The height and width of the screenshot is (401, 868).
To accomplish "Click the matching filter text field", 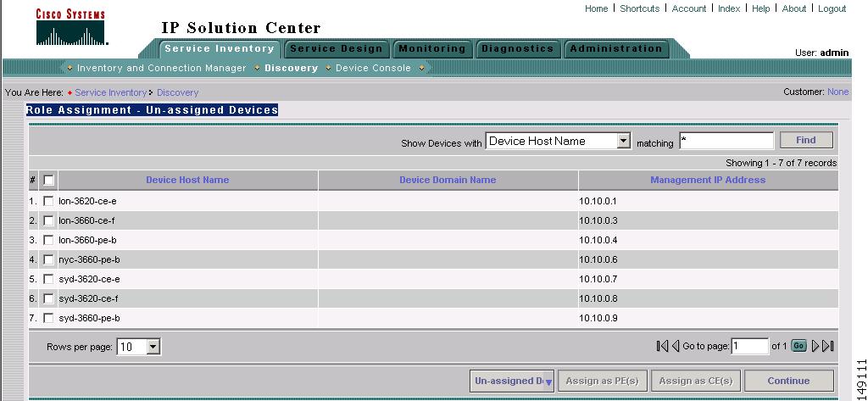I will click(x=726, y=141).
